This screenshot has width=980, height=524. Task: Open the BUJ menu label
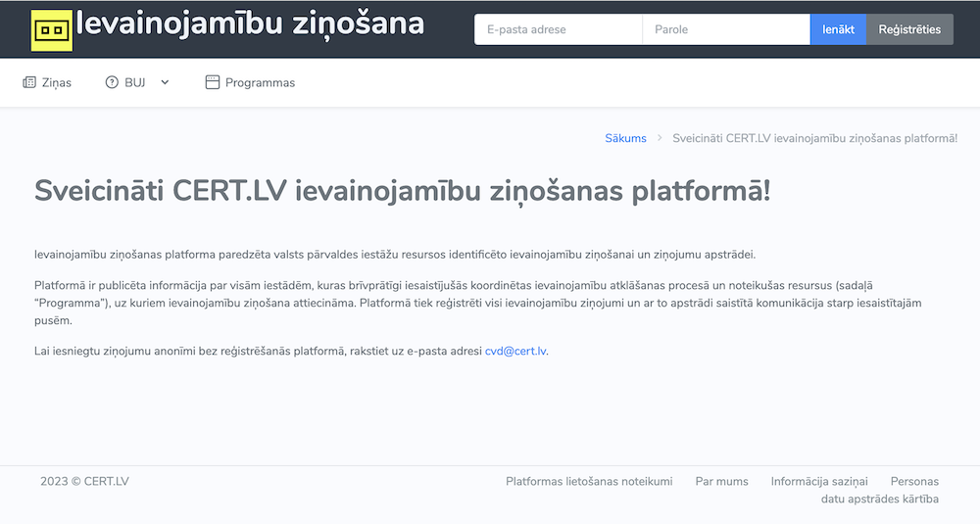click(x=135, y=83)
